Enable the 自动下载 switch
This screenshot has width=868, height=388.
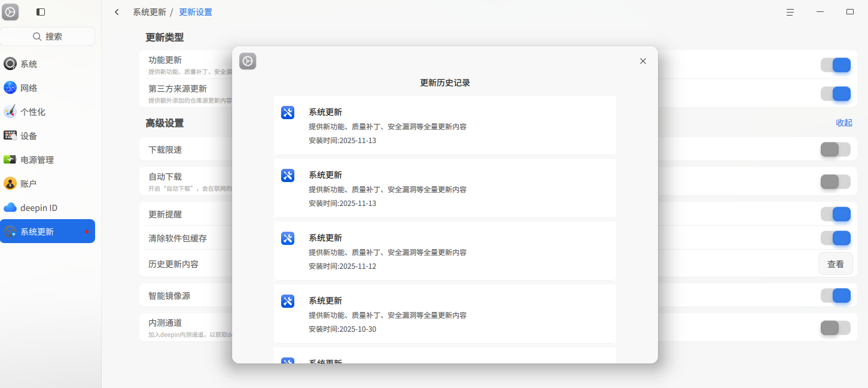pyautogui.click(x=836, y=181)
